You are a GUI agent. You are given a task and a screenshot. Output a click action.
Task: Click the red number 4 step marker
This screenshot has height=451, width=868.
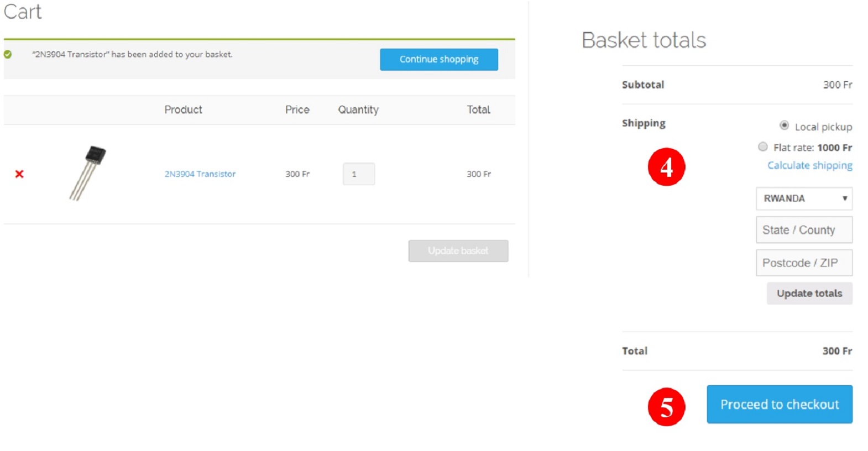[666, 167]
